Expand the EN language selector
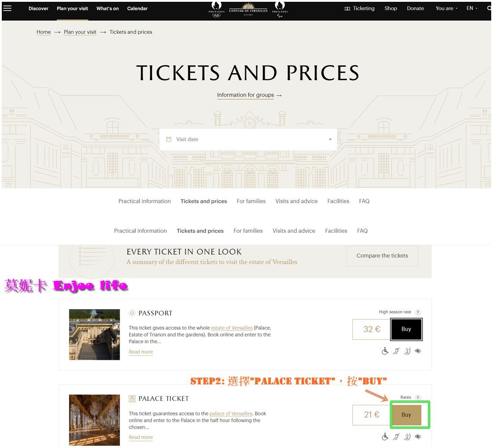 click(472, 9)
